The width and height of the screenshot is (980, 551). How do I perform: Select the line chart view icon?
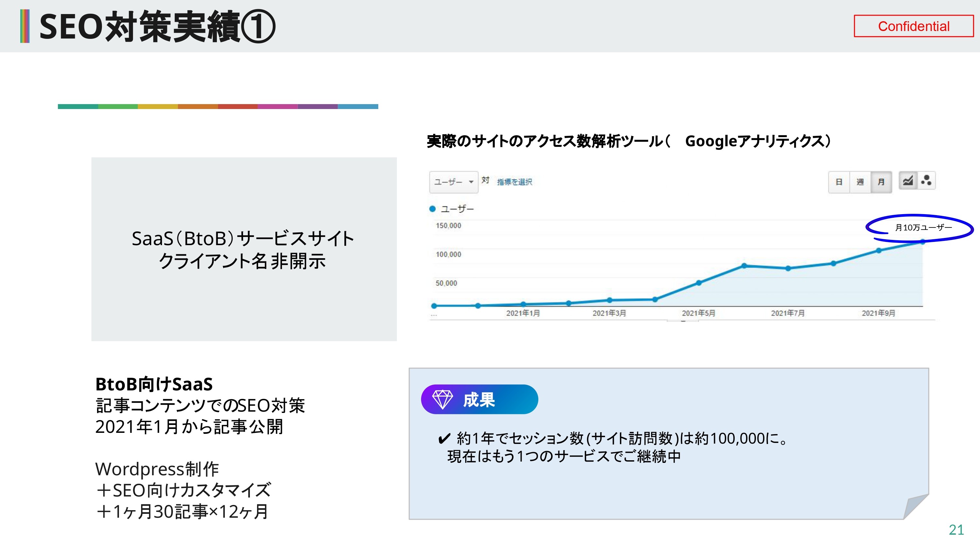coord(908,180)
